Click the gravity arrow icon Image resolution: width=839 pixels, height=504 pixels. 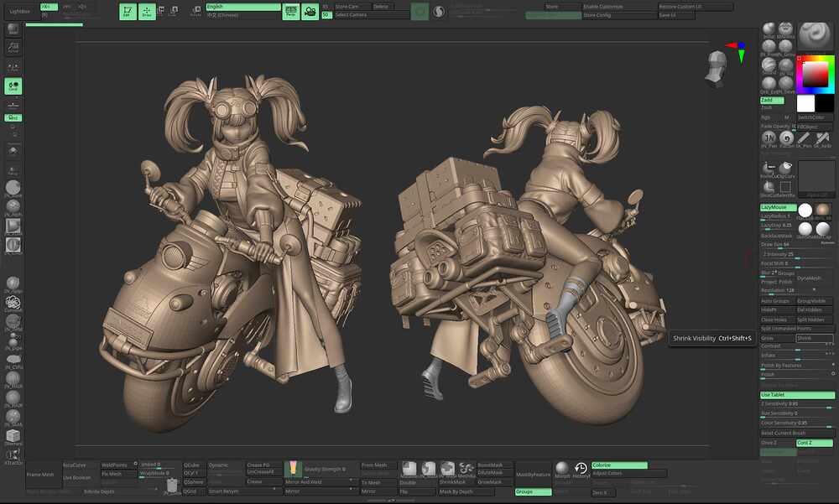coord(293,469)
